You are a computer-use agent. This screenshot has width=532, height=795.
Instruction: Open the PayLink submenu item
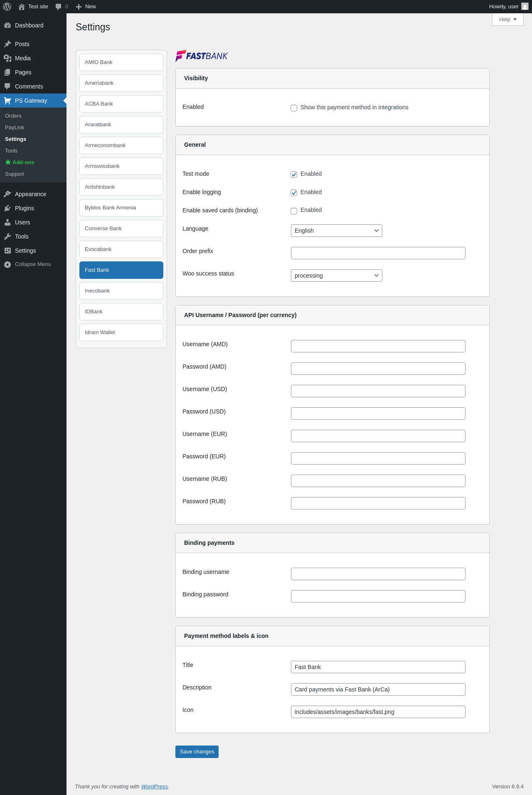(15, 128)
